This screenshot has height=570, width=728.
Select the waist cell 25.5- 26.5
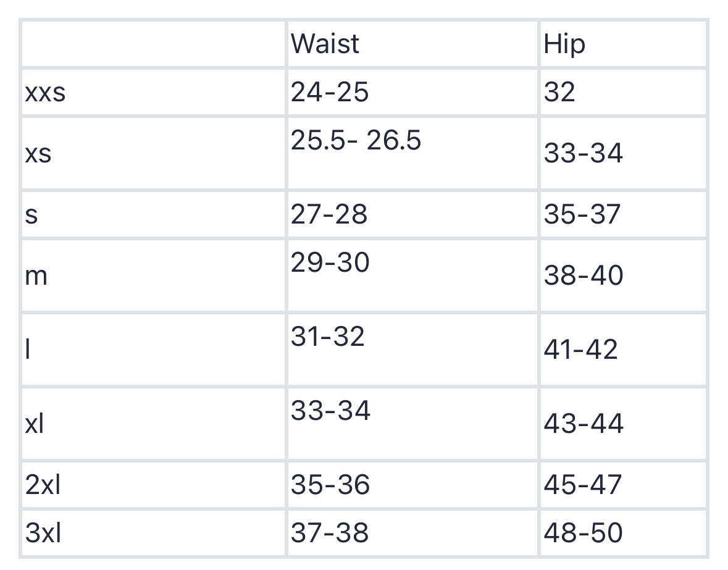(356, 141)
